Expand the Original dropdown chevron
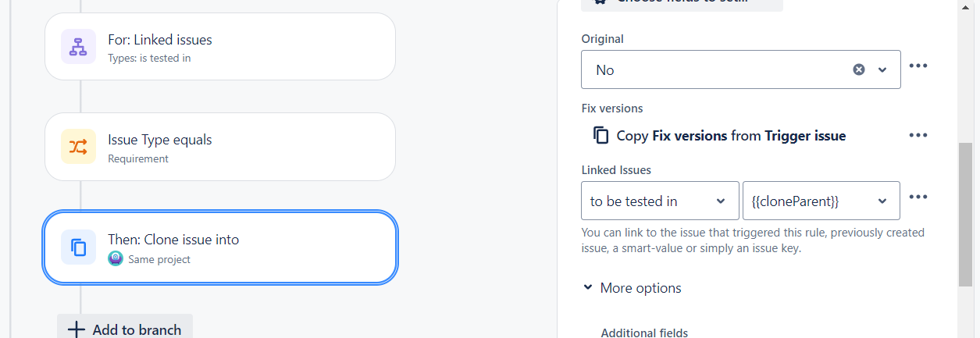 (x=882, y=69)
